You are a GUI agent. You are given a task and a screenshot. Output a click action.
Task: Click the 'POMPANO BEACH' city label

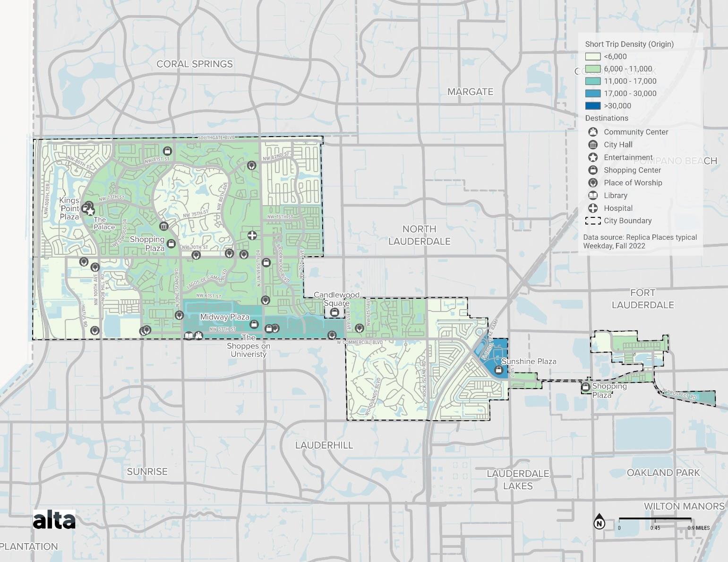(x=675, y=161)
